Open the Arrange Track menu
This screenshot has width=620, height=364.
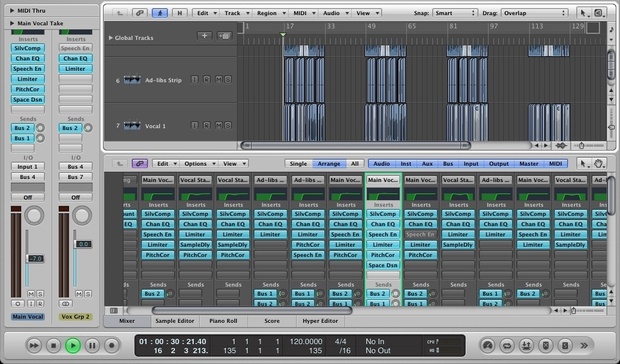pos(236,13)
